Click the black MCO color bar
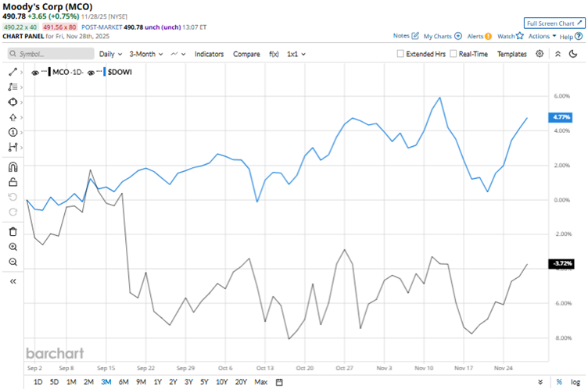This screenshot has height=389, width=588. coord(49,72)
